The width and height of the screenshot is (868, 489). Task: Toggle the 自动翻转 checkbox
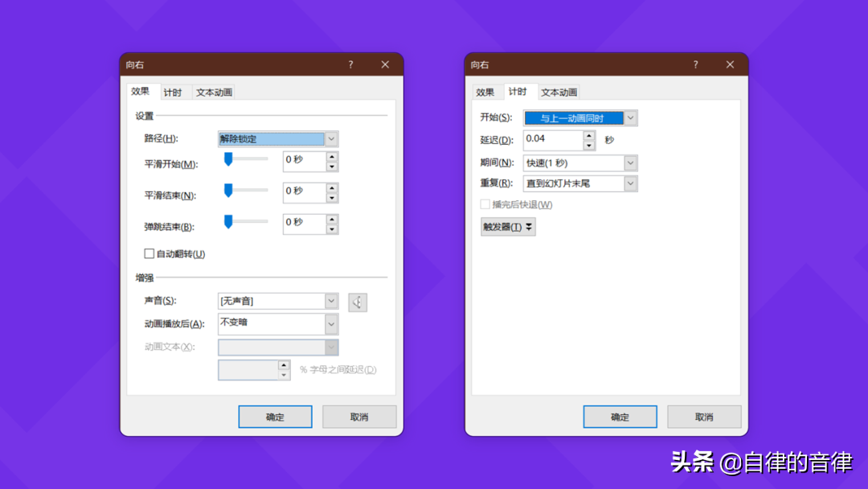(149, 253)
